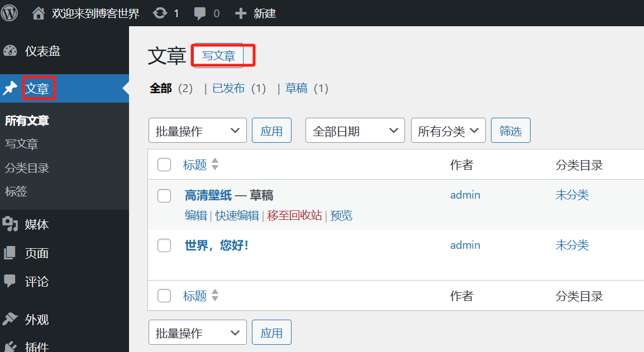Viewport: 644px width, 352px height.
Task: Click 移至回收站 link under 高清壁纸
Action: 294,215
